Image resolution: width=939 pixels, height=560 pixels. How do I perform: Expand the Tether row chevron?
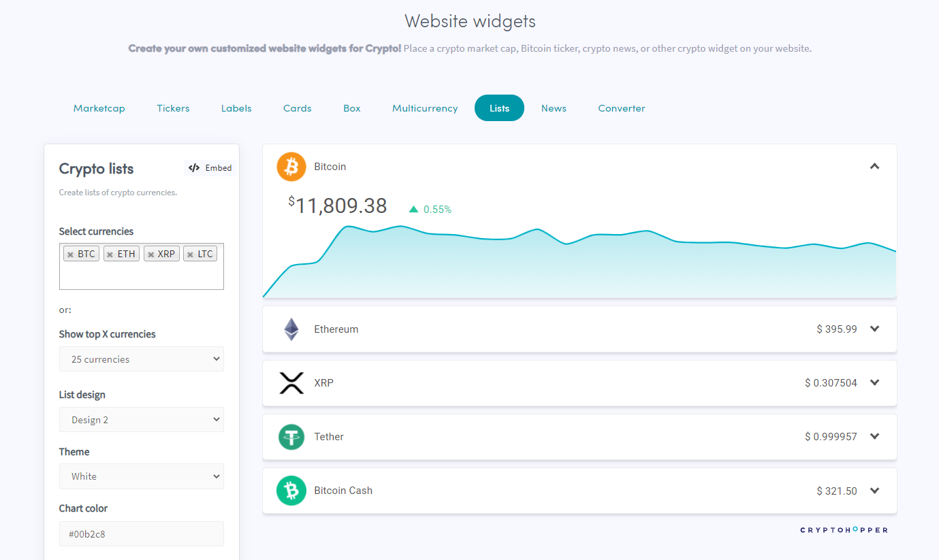[x=875, y=436]
